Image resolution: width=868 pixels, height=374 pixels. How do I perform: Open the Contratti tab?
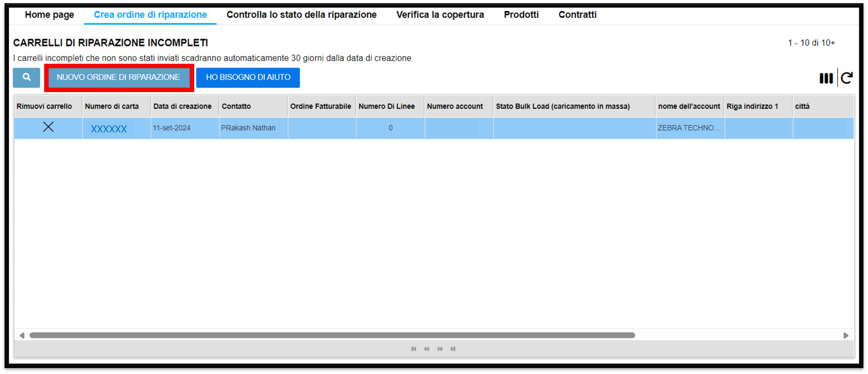click(x=578, y=15)
